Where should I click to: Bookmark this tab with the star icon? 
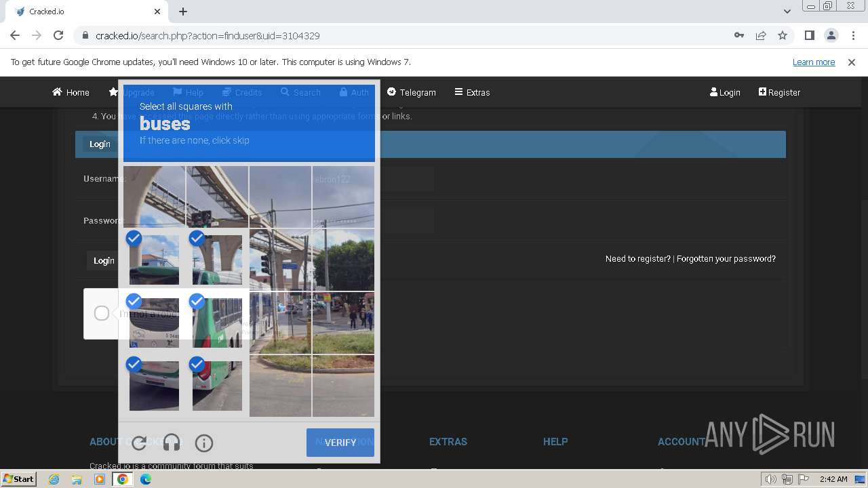(783, 35)
